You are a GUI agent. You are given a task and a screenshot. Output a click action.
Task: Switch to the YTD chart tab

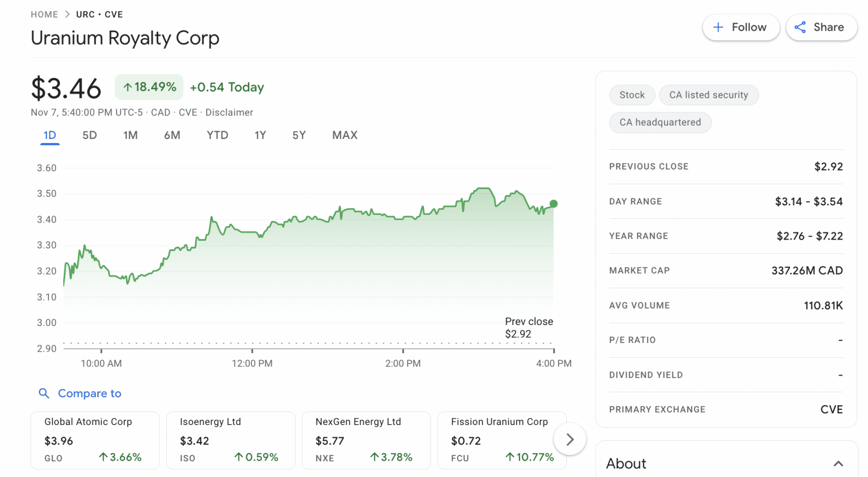click(x=217, y=135)
